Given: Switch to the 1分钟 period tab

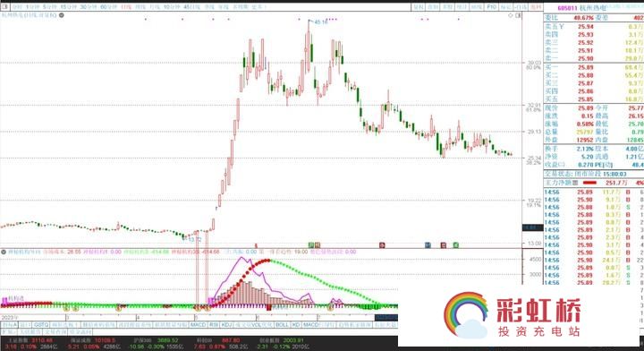Looking at the screenshot, I should click(x=32, y=7).
